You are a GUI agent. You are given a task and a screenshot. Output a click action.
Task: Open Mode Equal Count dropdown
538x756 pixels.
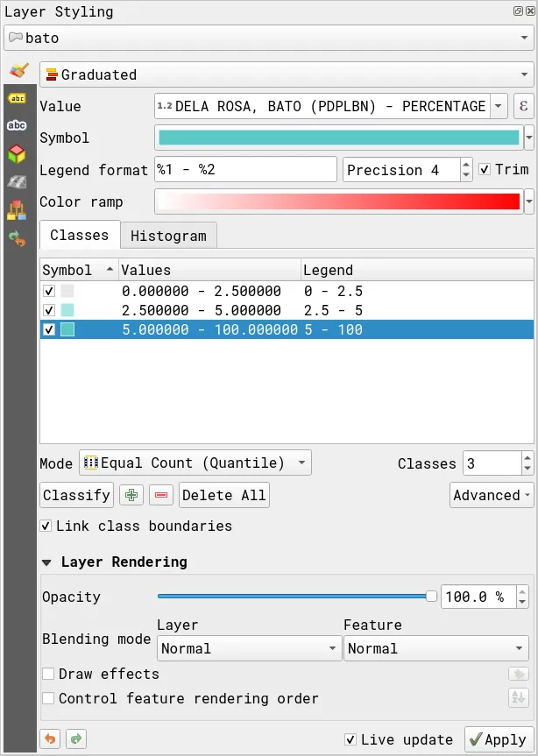(x=195, y=463)
